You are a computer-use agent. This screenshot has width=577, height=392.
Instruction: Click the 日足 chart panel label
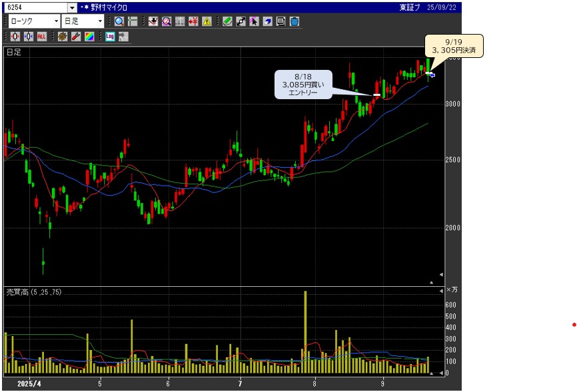[x=13, y=52]
